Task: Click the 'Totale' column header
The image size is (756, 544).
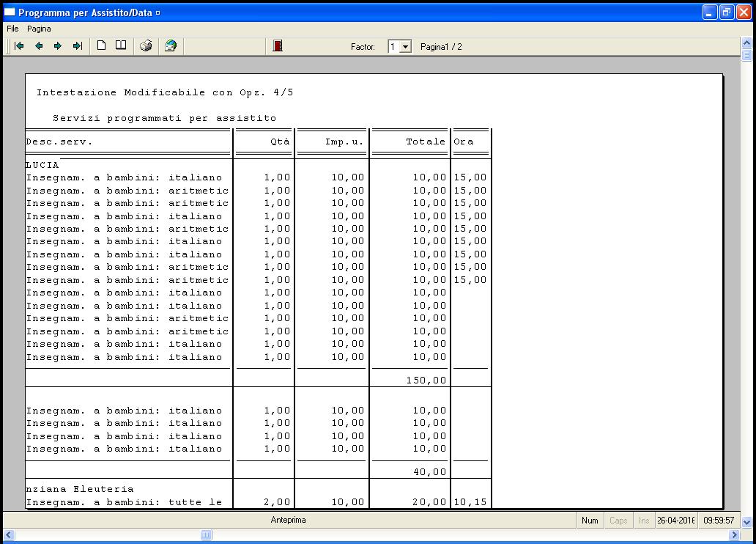Action: click(426, 142)
